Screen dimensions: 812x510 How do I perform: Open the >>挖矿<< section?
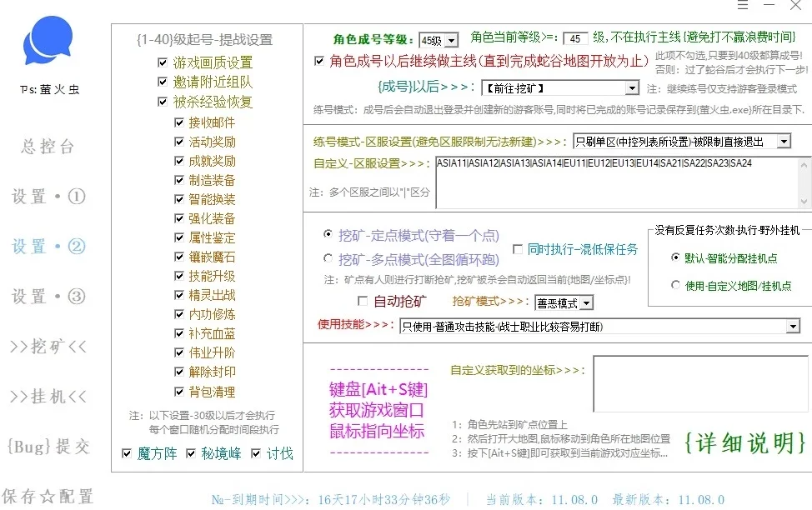coord(48,347)
